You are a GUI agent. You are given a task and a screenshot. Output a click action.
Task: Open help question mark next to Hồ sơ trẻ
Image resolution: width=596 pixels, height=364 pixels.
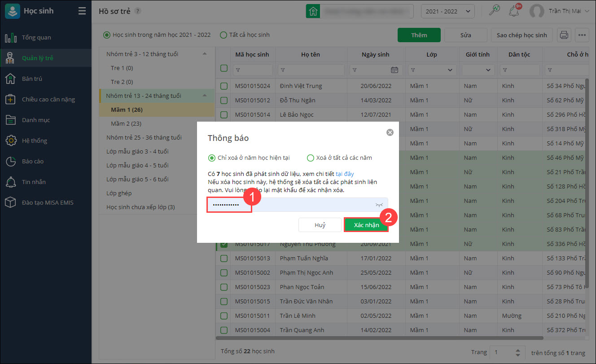point(137,11)
